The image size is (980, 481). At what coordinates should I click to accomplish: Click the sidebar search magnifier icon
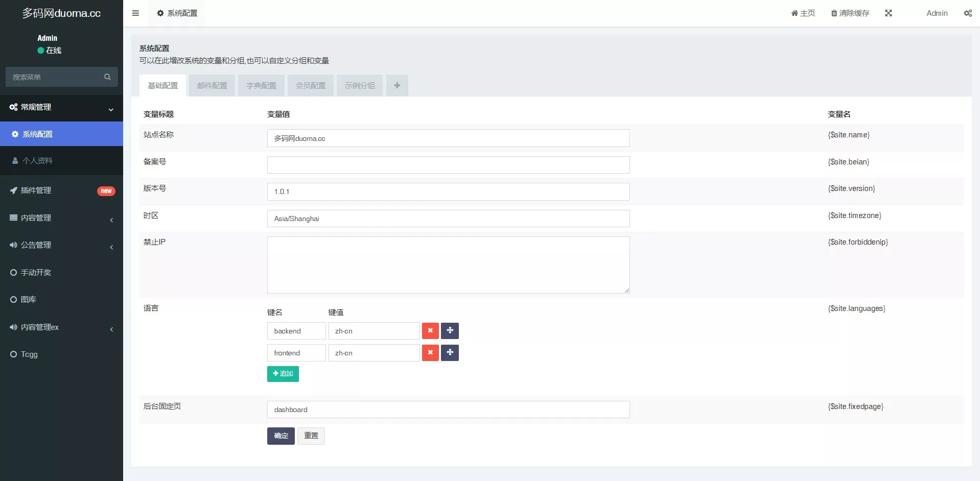tap(107, 77)
